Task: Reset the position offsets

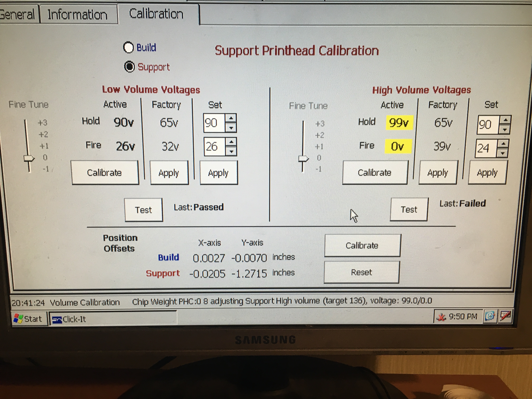Action: coord(361,272)
